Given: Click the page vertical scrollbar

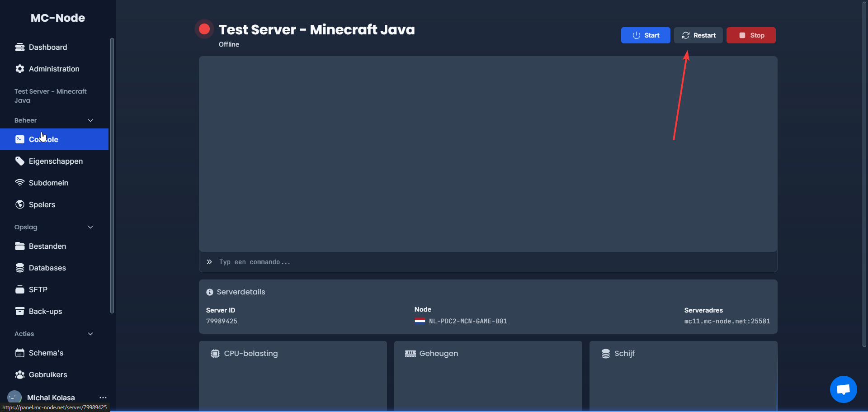Looking at the screenshot, I should [x=864, y=174].
